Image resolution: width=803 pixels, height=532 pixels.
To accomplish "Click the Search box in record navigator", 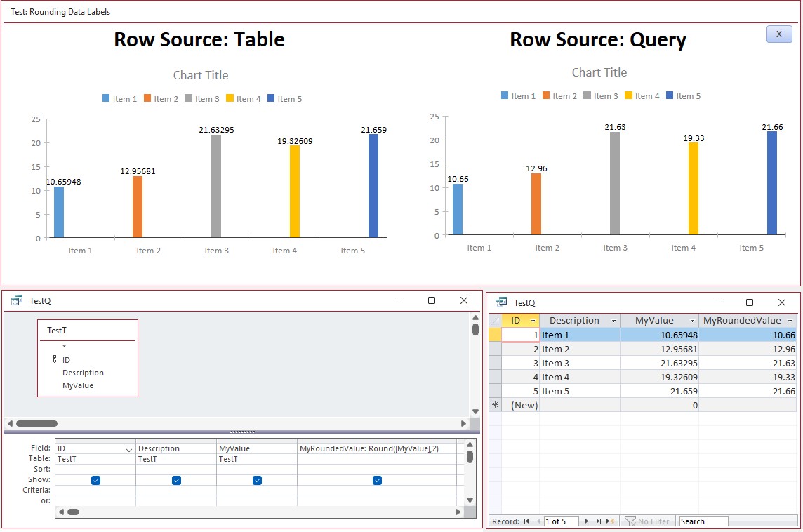I will tap(703, 521).
